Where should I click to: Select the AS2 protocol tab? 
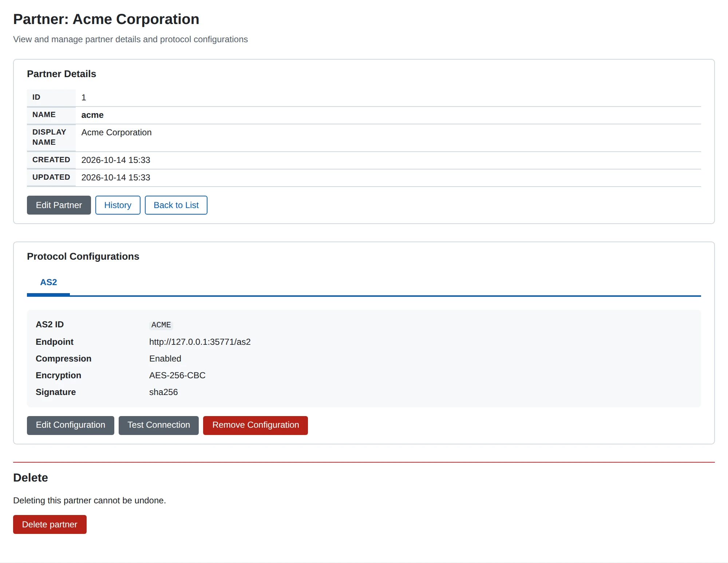48,282
